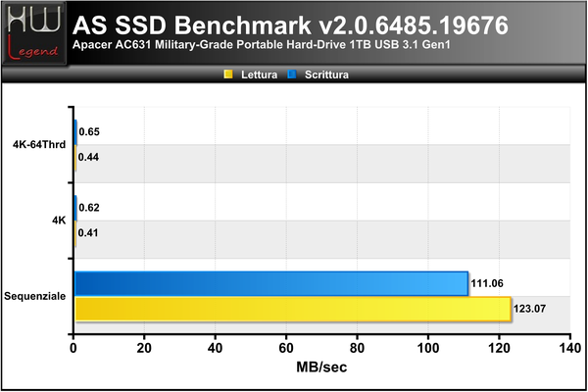Screen dimensions: 588x392
Task: Click the 20 axis tick label
Action: pos(144,348)
